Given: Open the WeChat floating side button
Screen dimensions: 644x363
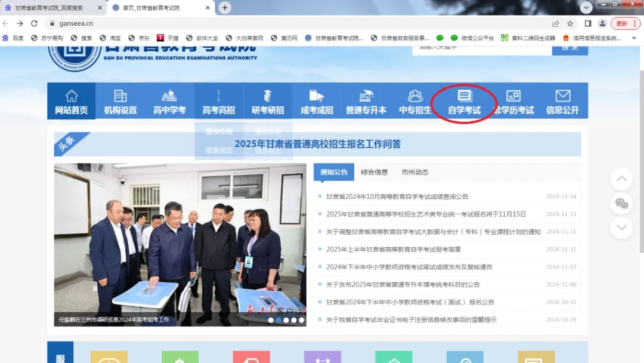Looking at the screenshot, I should (x=621, y=203).
